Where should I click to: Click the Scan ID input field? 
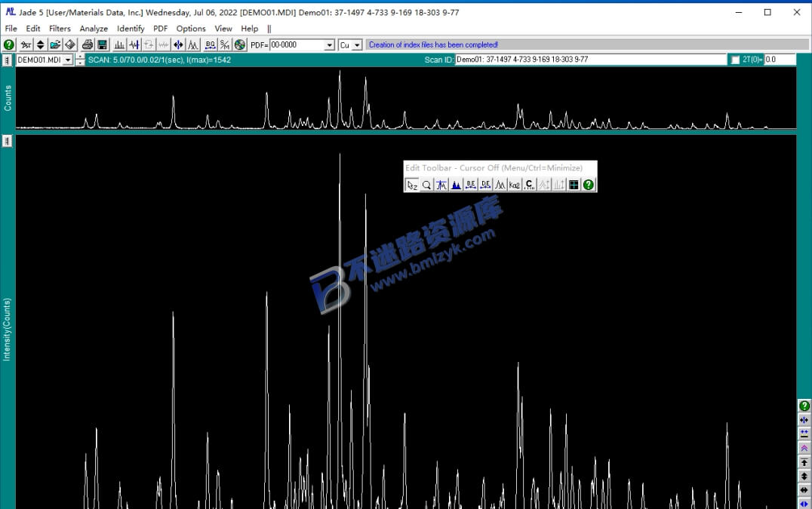[591, 60]
